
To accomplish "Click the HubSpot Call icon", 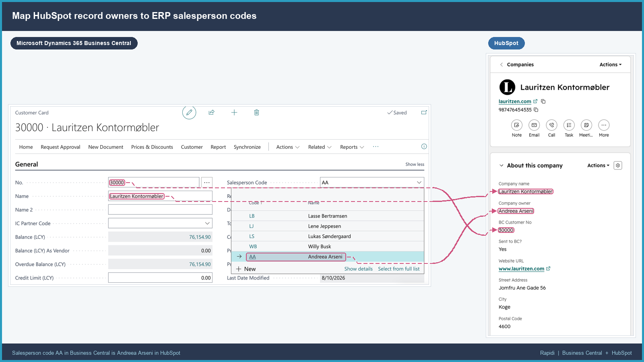I will [551, 125].
